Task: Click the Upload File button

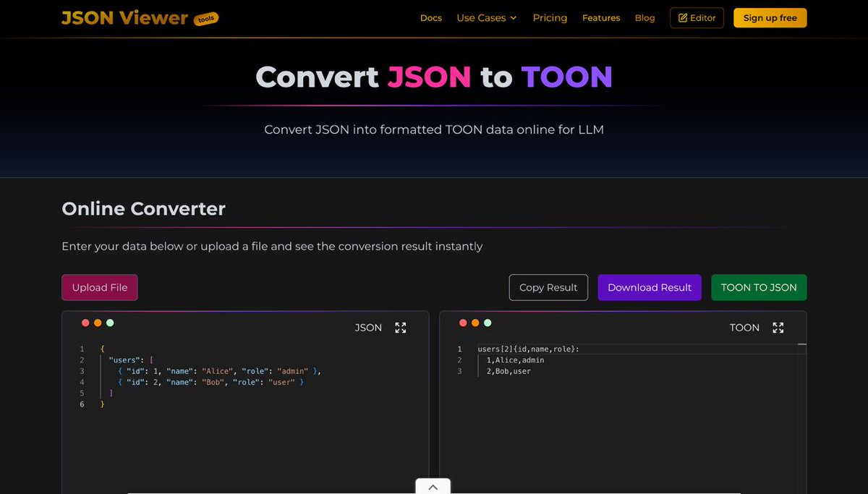Action: click(x=99, y=287)
